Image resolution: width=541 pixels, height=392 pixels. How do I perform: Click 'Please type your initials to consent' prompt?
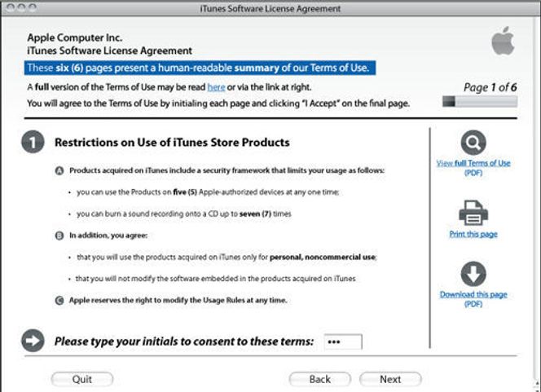pyautogui.click(x=184, y=341)
